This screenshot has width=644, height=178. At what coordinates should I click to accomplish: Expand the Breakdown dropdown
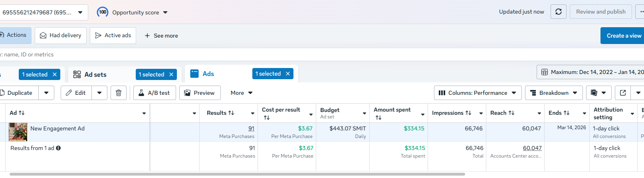tap(553, 93)
